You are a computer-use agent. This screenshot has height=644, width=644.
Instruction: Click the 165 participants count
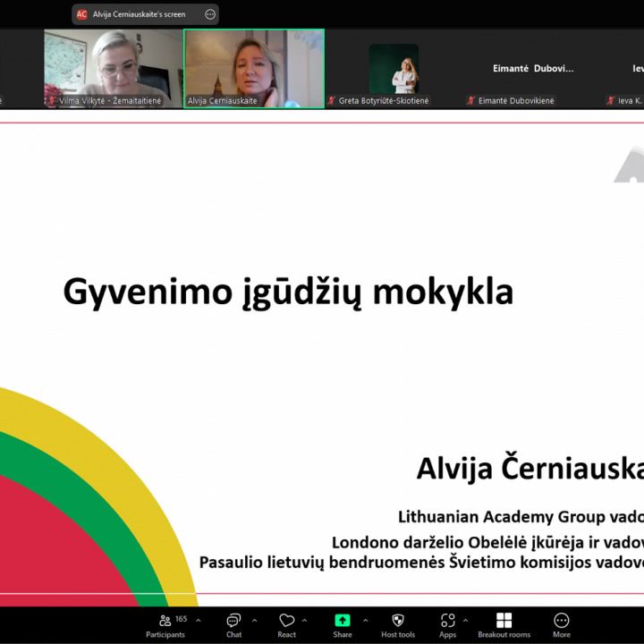point(181,619)
